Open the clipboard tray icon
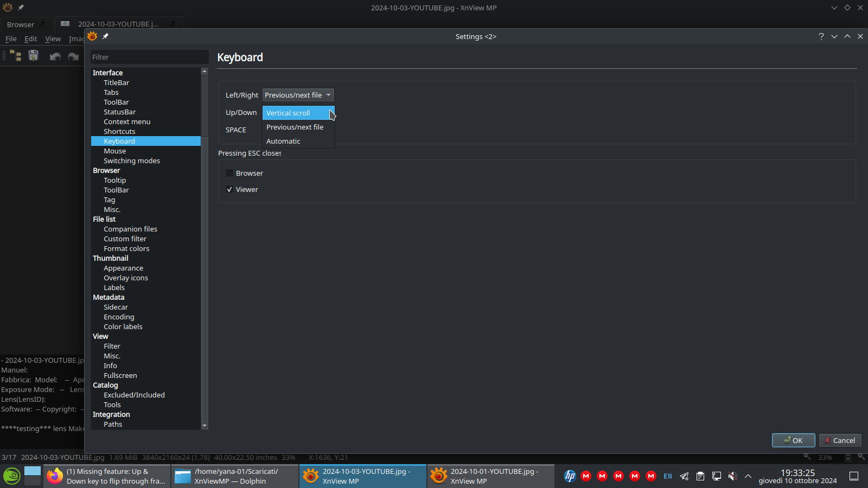The image size is (868, 488). tap(700, 476)
